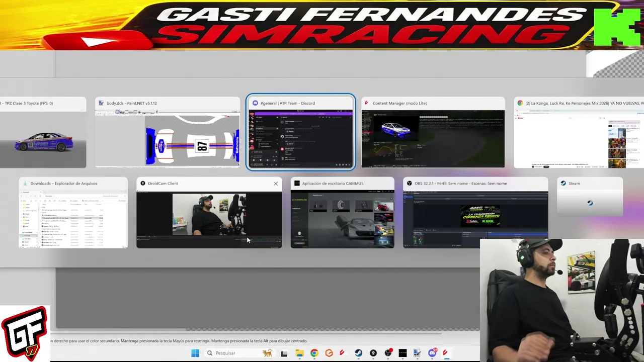Open OBS Studio from the taskbar
Screen dimensions: 644x362
coord(388,353)
